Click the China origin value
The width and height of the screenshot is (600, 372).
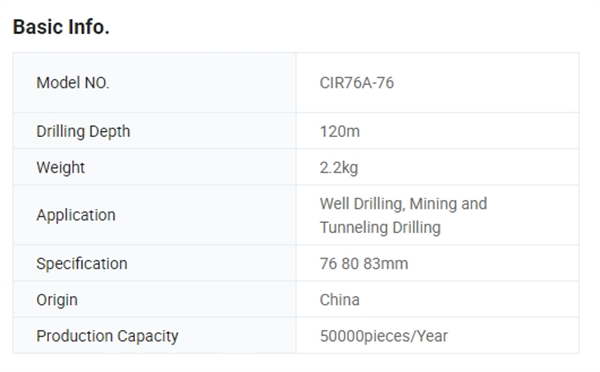coord(340,300)
